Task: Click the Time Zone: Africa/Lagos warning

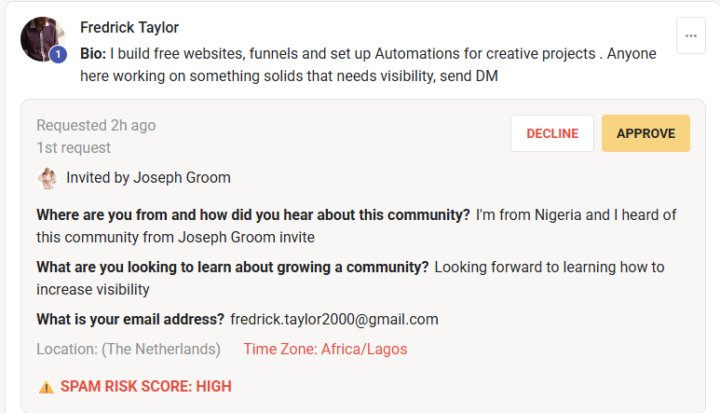Action: (x=325, y=349)
